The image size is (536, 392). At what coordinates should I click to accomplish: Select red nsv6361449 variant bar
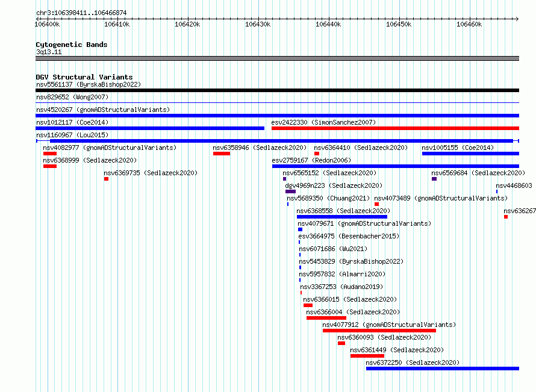[367, 356]
